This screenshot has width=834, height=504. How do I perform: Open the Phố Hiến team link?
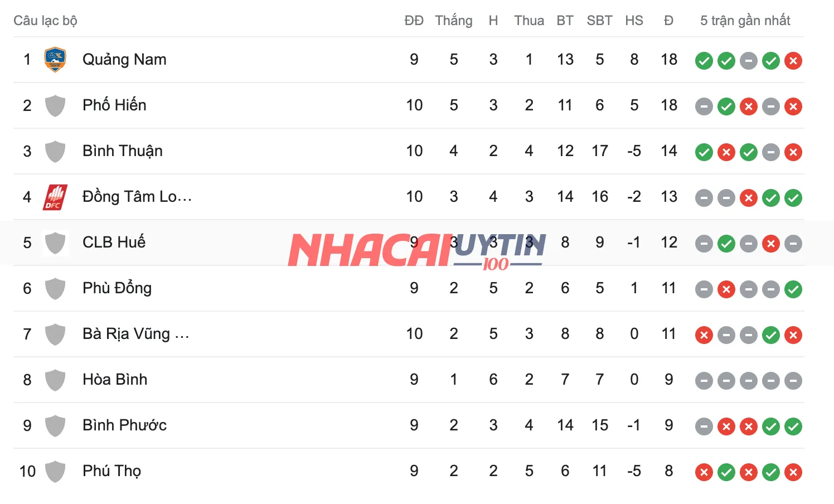pos(114,105)
